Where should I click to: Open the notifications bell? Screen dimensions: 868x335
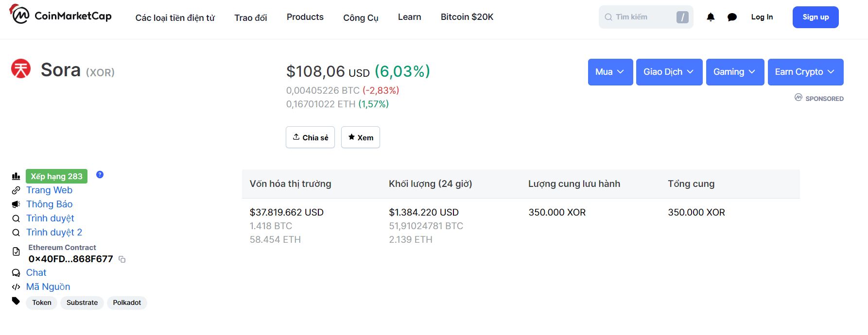pos(711,17)
